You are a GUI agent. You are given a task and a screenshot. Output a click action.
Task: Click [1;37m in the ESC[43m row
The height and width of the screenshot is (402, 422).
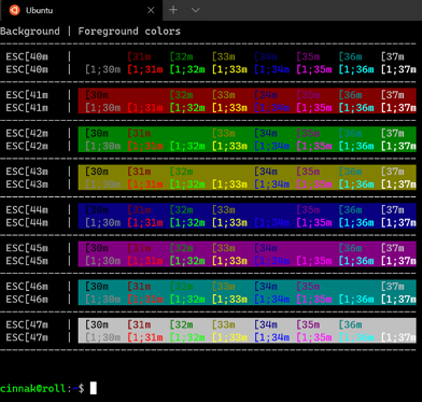[x=399, y=184]
